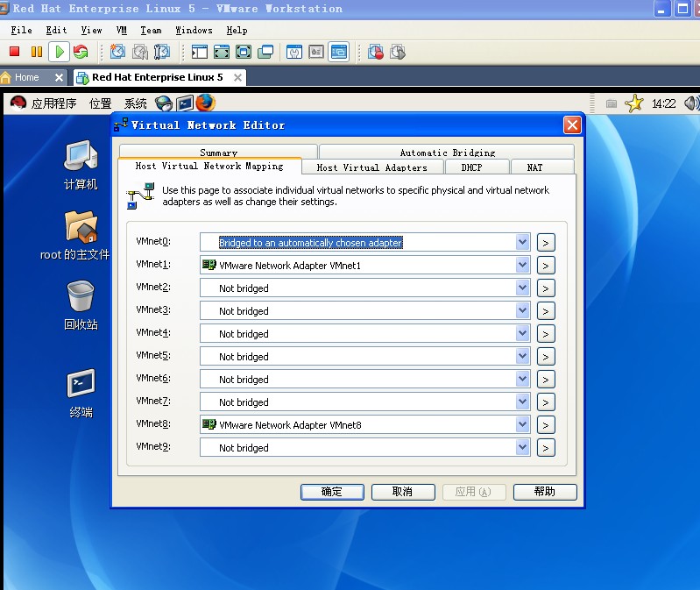700x590 pixels.
Task: Switch to the NAT tab
Action: click(x=534, y=167)
